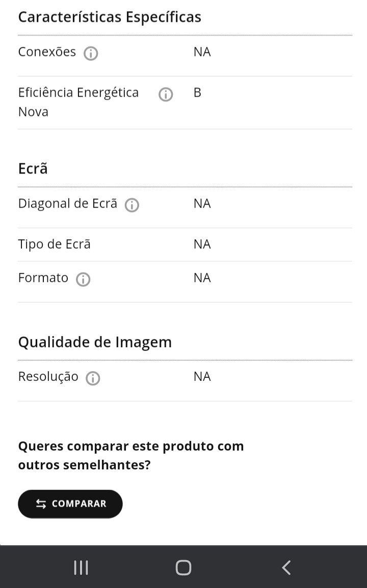The image size is (367, 588).
Task: Open the info icon next to Conexões
Action: [91, 53]
